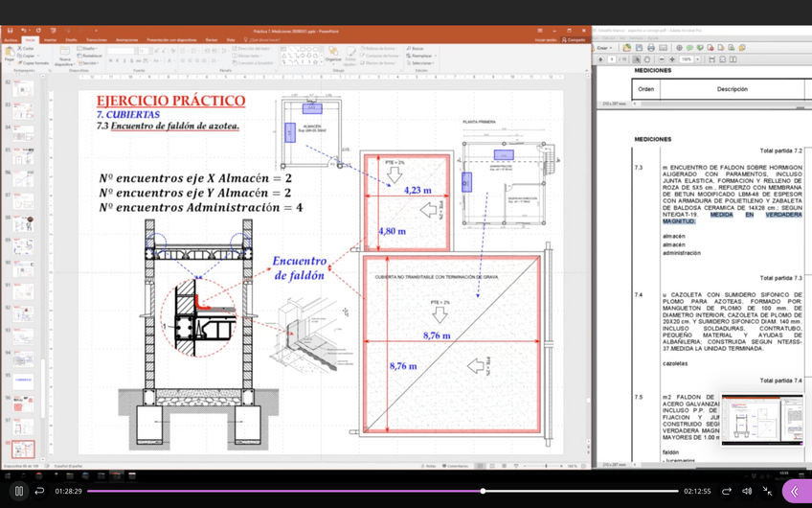Click the Acrobat zoom out minus button
Image resolution: width=812 pixels, height=508 pixels.
click(663, 59)
